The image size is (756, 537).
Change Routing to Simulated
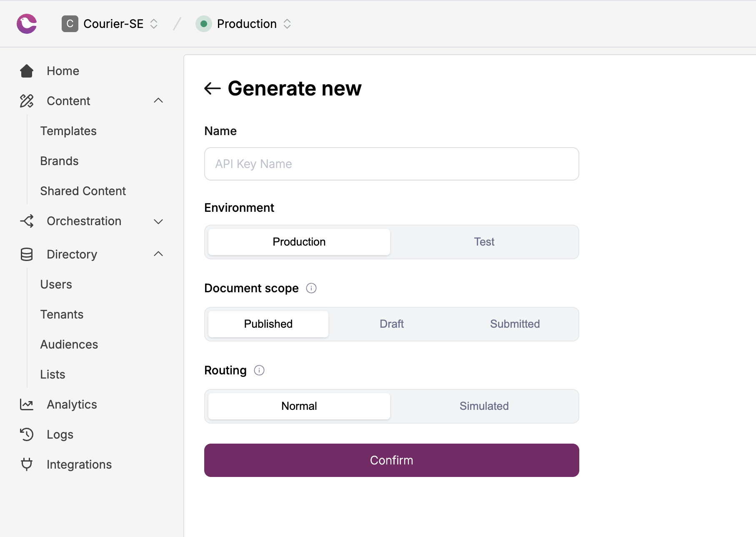[484, 406]
